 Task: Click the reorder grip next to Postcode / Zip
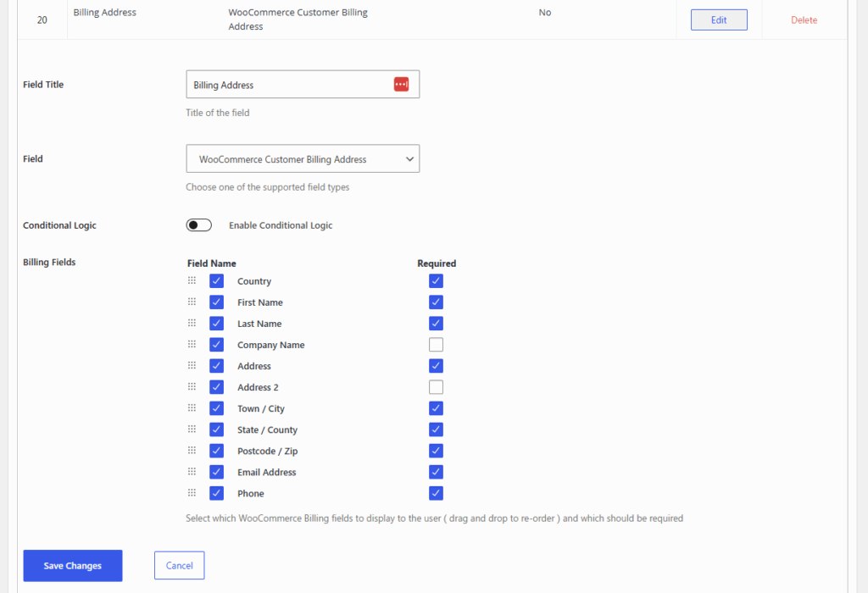192,450
